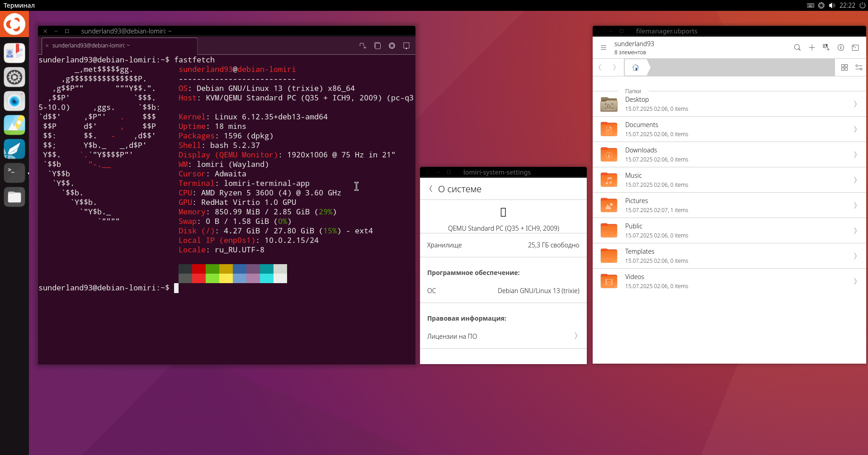The height and width of the screenshot is (455, 868).
Task: Open properties info icon in file manager
Action: tap(840, 47)
